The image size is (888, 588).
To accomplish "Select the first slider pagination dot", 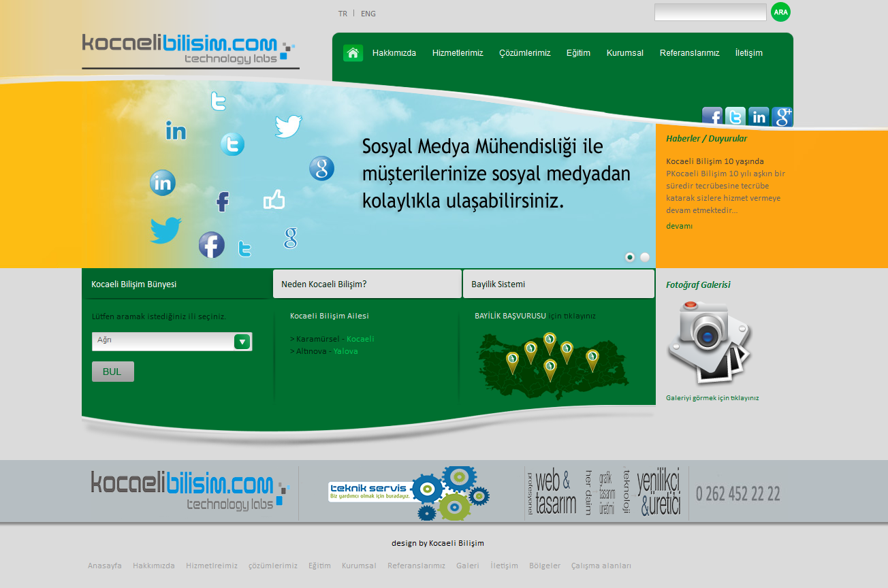I will pyautogui.click(x=630, y=257).
